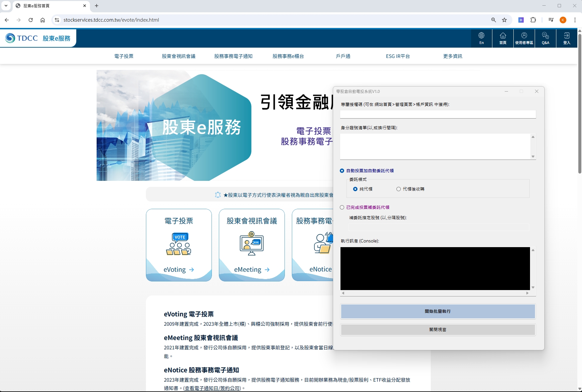
Task: Select 自動投票加自動委託代領 radio option
Action: (x=342, y=171)
